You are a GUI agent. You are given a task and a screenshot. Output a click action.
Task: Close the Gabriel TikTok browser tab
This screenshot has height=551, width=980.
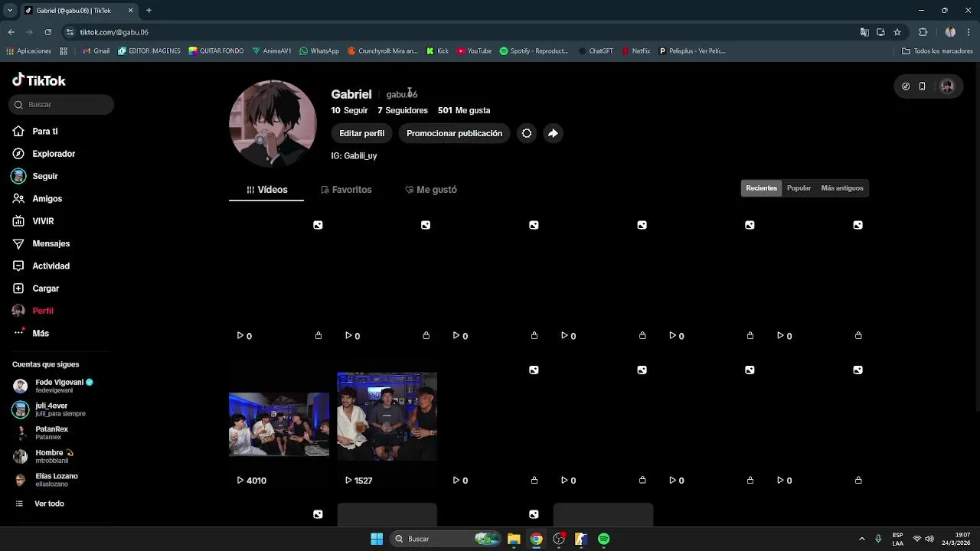point(130,11)
